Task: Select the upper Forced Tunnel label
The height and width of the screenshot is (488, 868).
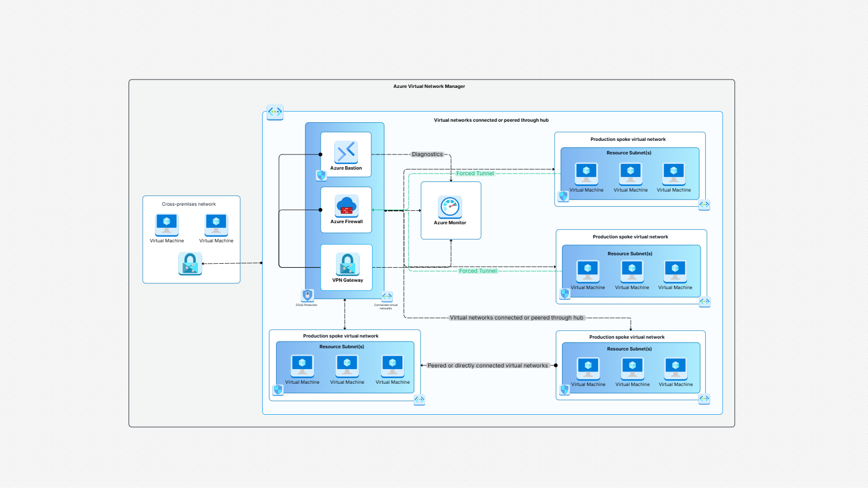Action: (x=475, y=174)
